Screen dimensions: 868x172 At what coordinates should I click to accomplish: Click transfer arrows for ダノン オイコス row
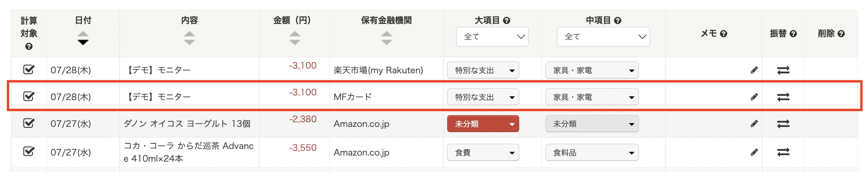click(x=783, y=124)
